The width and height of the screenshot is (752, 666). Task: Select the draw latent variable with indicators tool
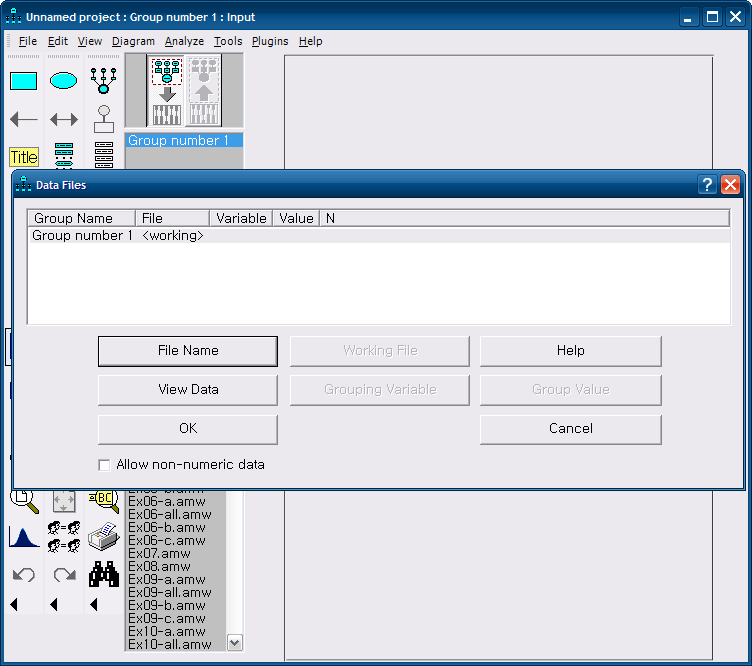coord(104,80)
